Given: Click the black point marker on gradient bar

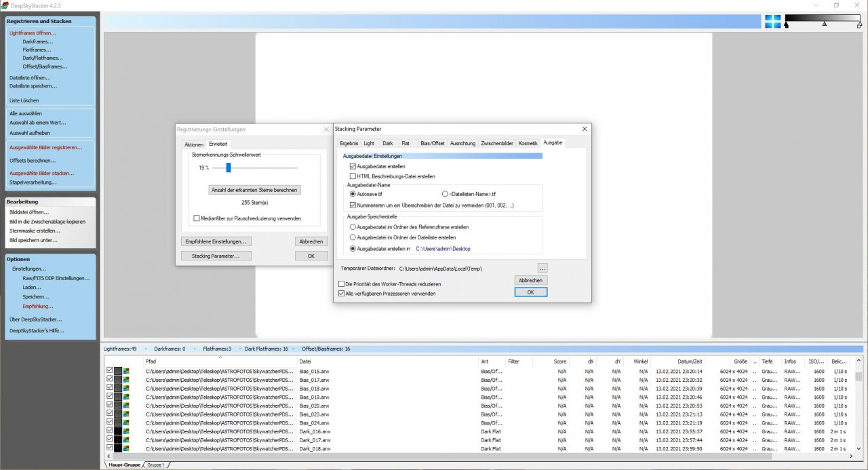Looking at the screenshot, I should pos(786,25).
